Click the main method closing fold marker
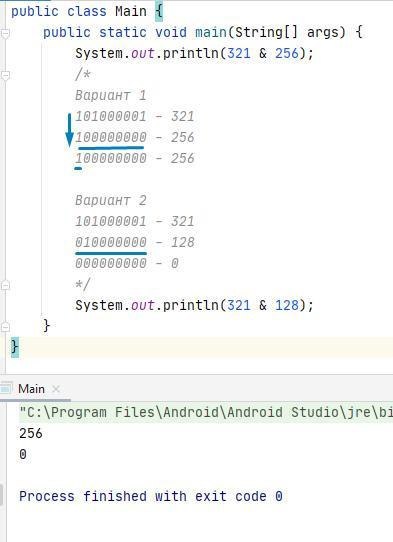The image size is (393, 542). (5, 327)
